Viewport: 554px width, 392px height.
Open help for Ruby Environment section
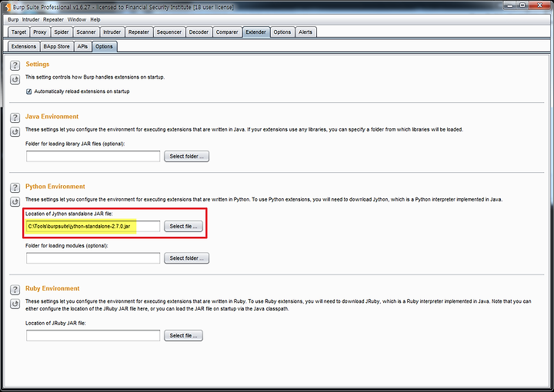[x=15, y=289]
